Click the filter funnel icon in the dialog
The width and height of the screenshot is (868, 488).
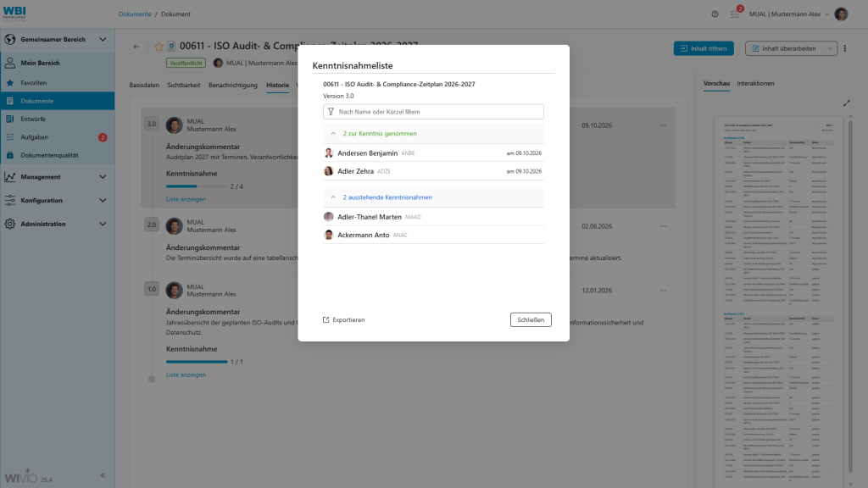point(331,112)
